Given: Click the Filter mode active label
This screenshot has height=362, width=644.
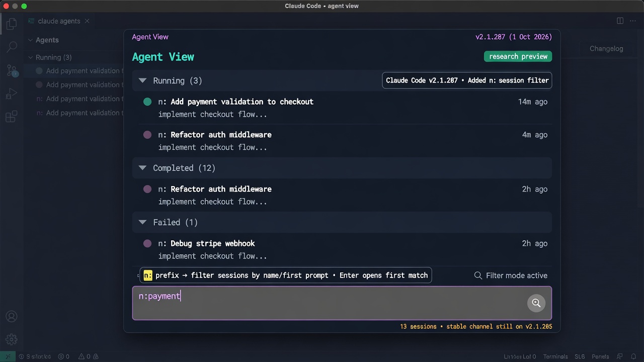Looking at the screenshot, I should (x=517, y=276).
